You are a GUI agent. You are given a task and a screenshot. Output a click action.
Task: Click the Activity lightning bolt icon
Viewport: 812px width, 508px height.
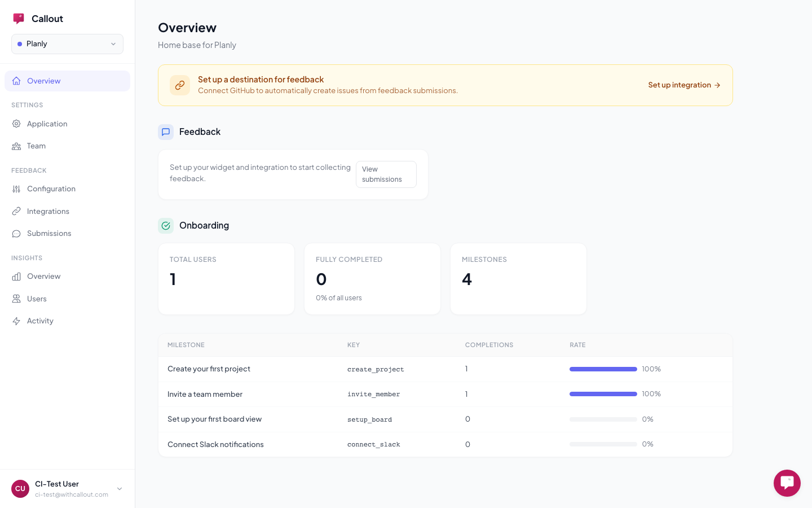pos(16,321)
